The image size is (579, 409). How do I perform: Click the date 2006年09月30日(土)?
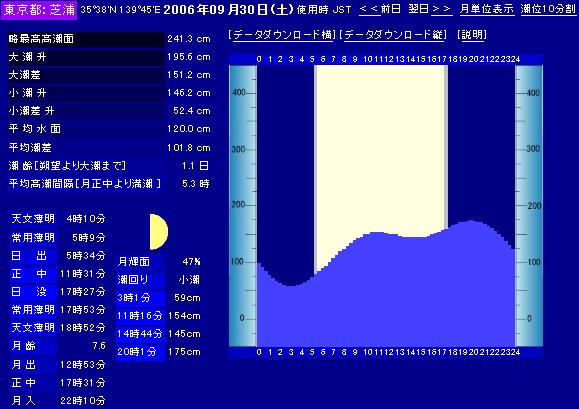click(x=228, y=9)
